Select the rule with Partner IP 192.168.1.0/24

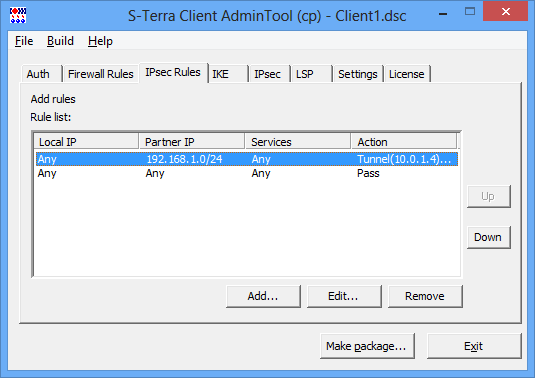pyautogui.click(x=247, y=159)
